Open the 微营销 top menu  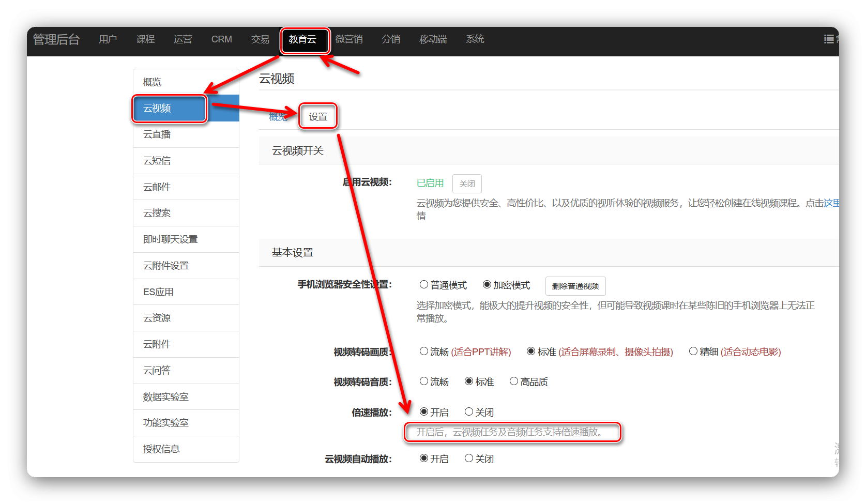click(349, 39)
